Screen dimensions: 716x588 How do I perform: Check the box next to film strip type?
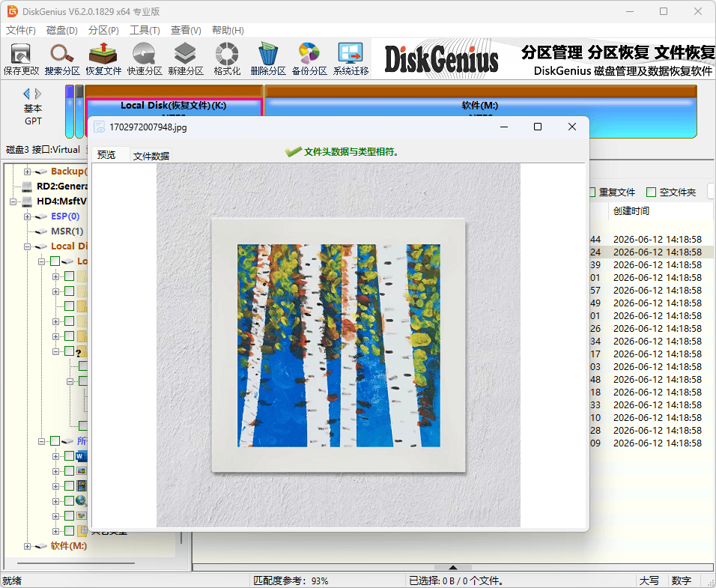[69, 485]
